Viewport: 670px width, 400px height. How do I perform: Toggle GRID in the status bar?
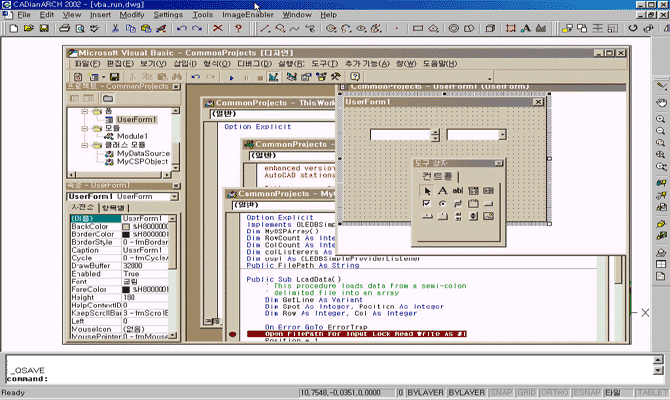(526, 392)
